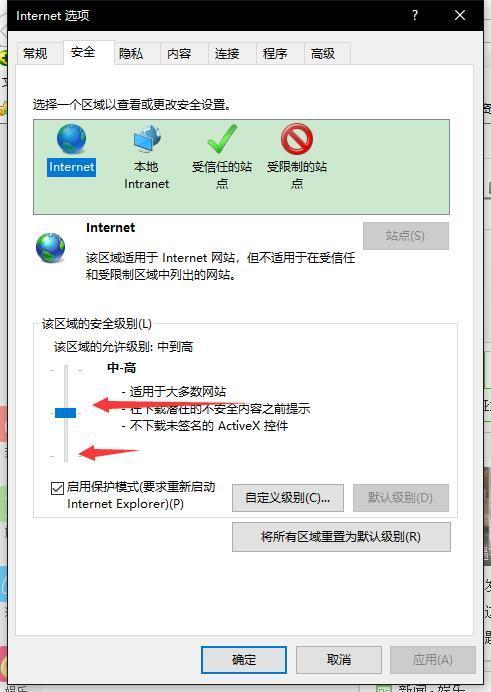This screenshot has width=491, height=692.
Task: Confirm with the 确定 button
Action: coord(244,660)
